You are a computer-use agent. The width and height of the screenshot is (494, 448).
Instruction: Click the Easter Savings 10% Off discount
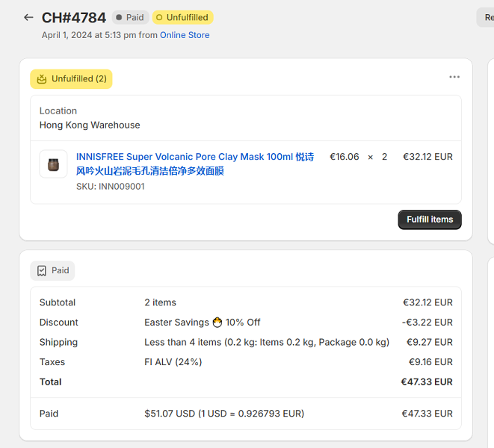pyautogui.click(x=202, y=323)
